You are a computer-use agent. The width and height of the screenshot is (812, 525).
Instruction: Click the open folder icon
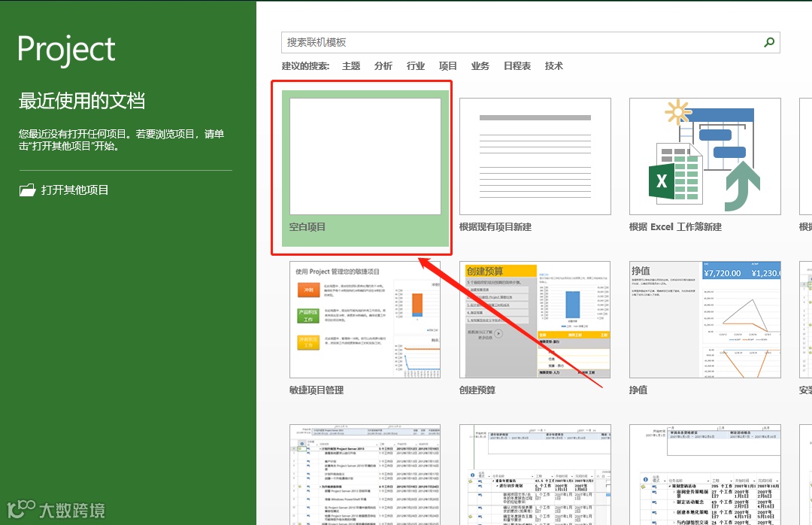pyautogui.click(x=27, y=190)
